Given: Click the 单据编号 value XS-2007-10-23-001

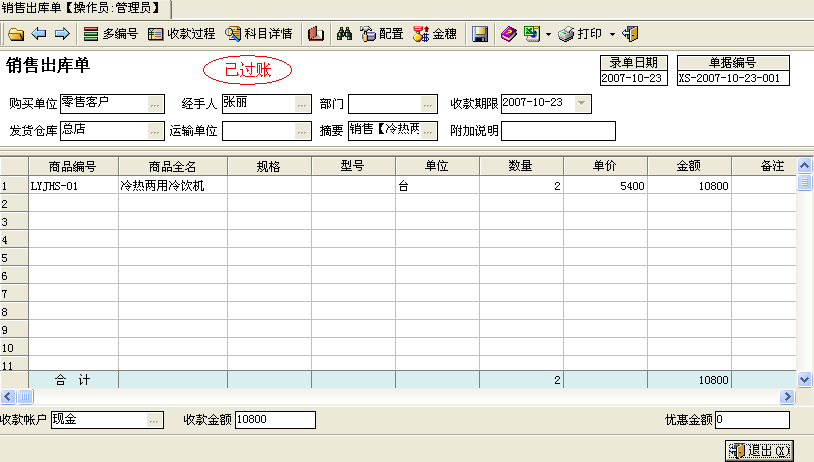Looking at the screenshot, I should pyautogui.click(x=733, y=78).
